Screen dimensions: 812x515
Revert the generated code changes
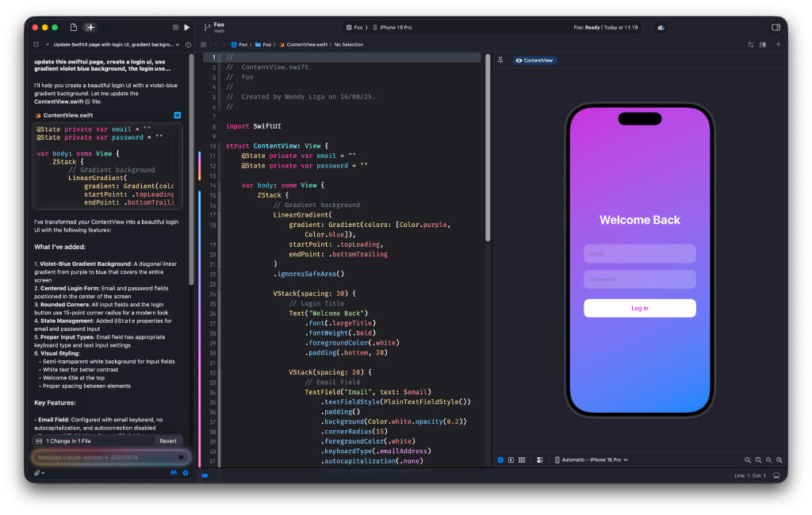click(169, 441)
